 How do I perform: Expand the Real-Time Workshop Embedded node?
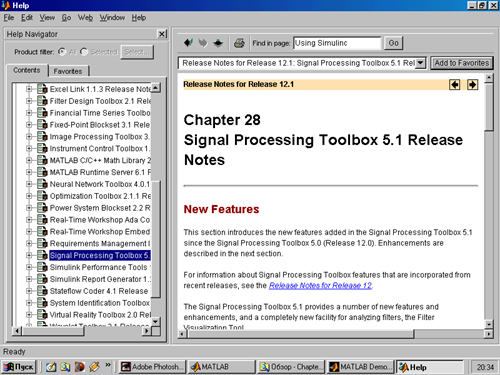29,231
